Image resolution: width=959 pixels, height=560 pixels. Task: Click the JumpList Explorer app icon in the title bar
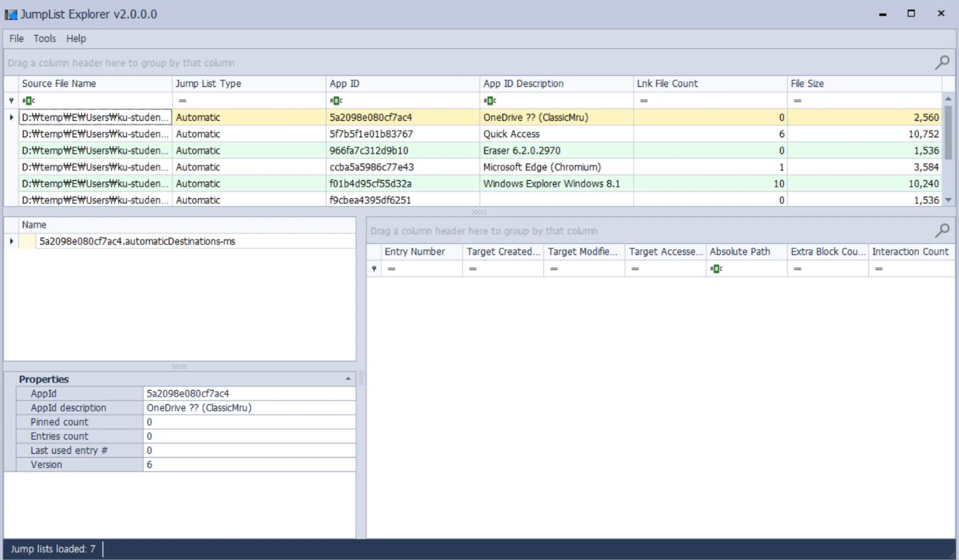pos(11,14)
